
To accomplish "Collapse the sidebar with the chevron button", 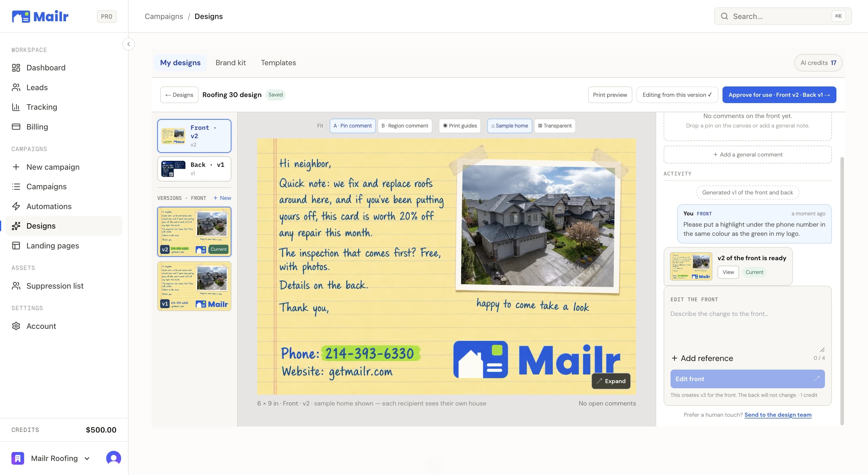I will [x=128, y=44].
